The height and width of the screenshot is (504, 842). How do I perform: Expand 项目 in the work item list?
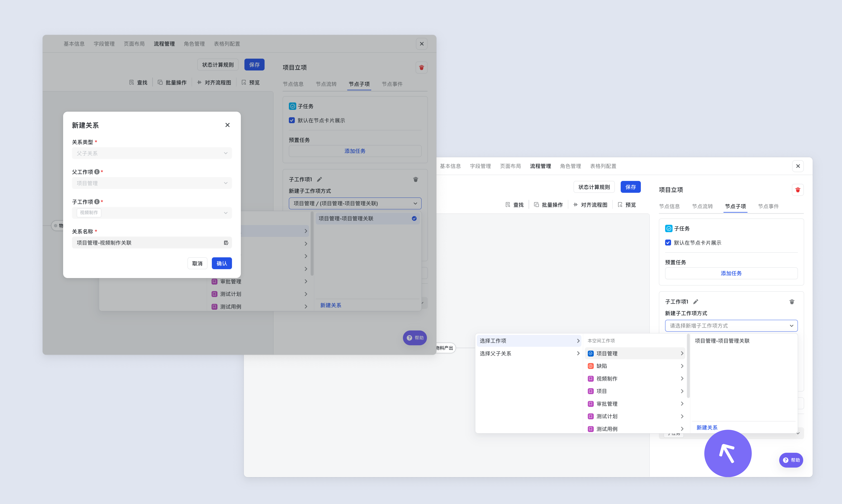tap(635, 391)
